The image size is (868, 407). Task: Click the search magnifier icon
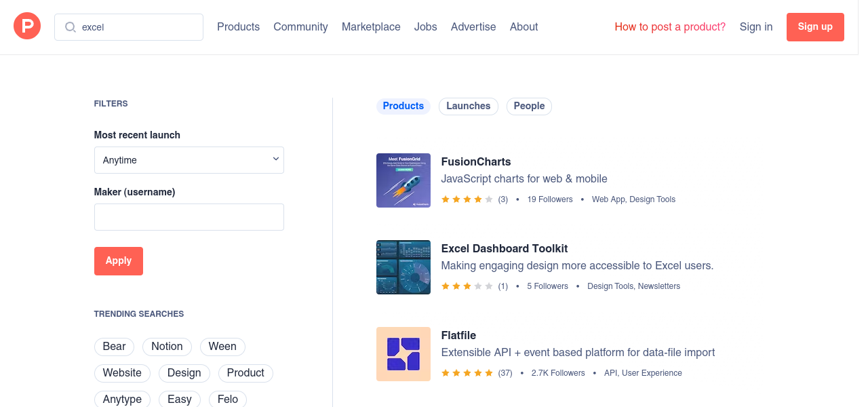70,27
